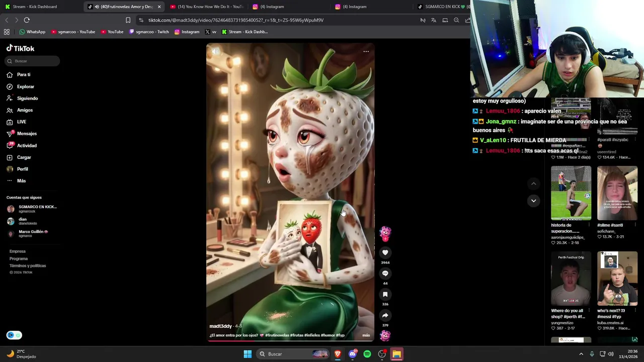This screenshot has width=644, height=362.
Task: Open Empresa footer link
Action: click(17, 251)
